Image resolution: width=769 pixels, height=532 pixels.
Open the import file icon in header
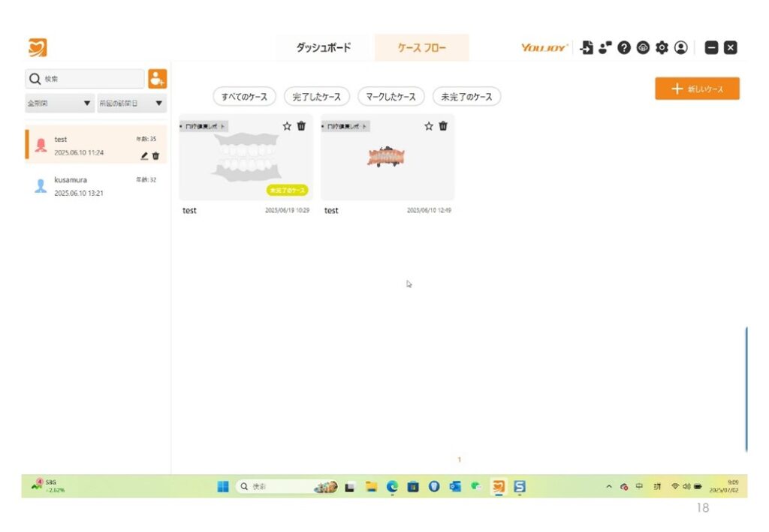point(587,48)
